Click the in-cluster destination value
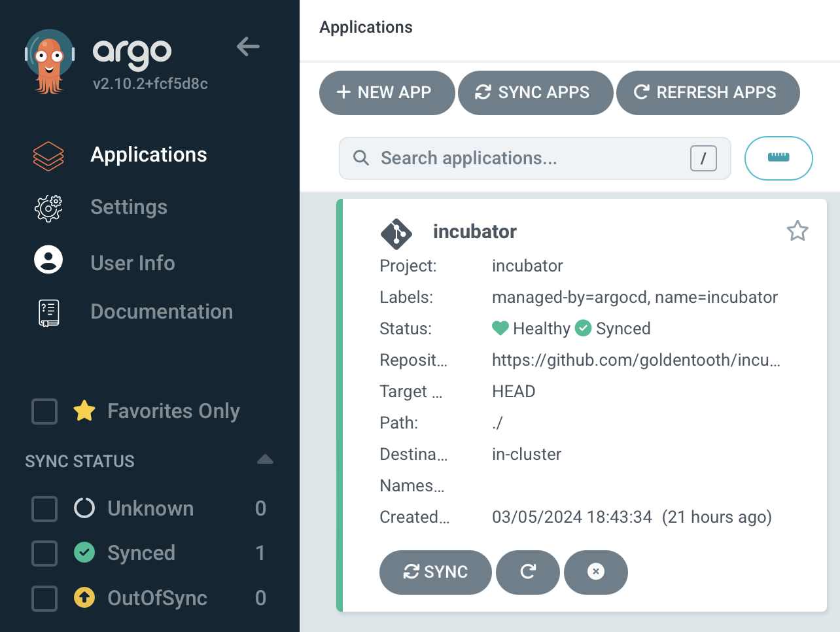Screen dimensions: 840x632 point(527,454)
